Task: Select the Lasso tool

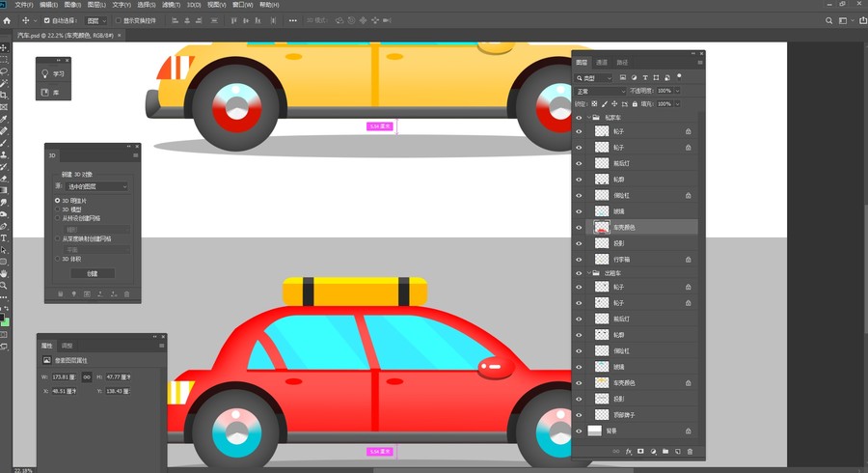Action: click(3, 71)
